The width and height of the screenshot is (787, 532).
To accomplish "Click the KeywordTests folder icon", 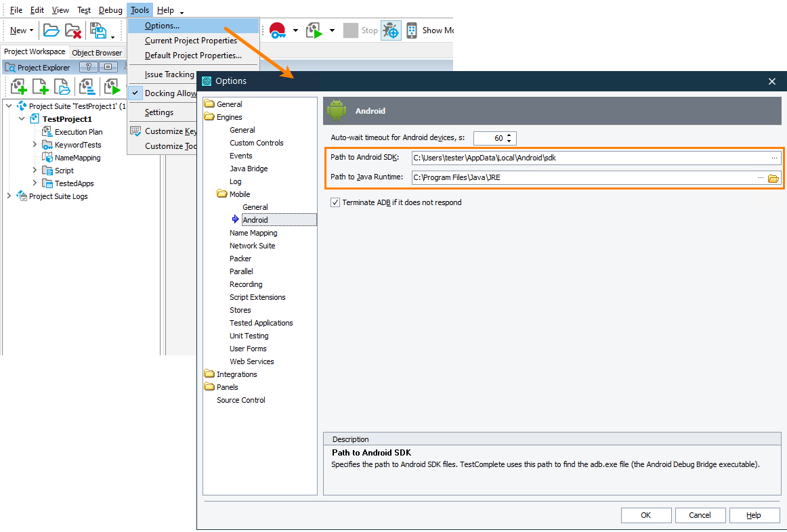I will (47, 145).
